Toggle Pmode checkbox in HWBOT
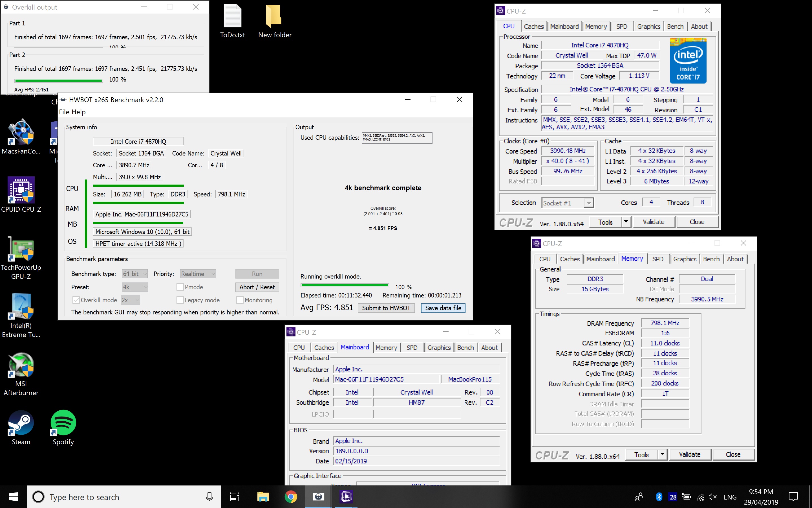Viewport: 812px width, 508px height. [180, 287]
